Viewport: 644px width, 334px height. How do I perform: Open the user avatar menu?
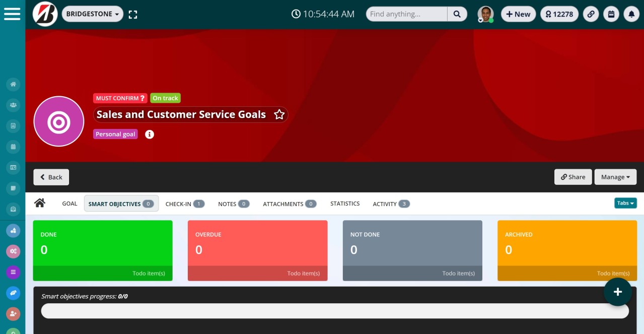485,14
